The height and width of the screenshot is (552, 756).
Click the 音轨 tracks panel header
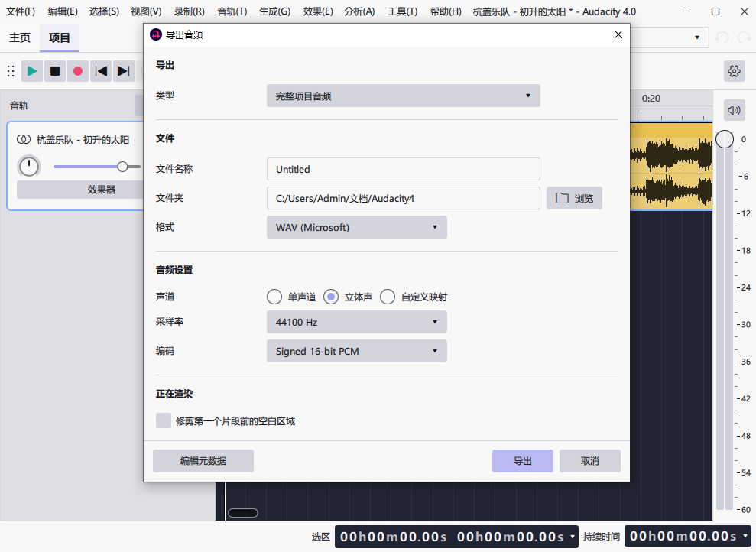click(x=19, y=106)
